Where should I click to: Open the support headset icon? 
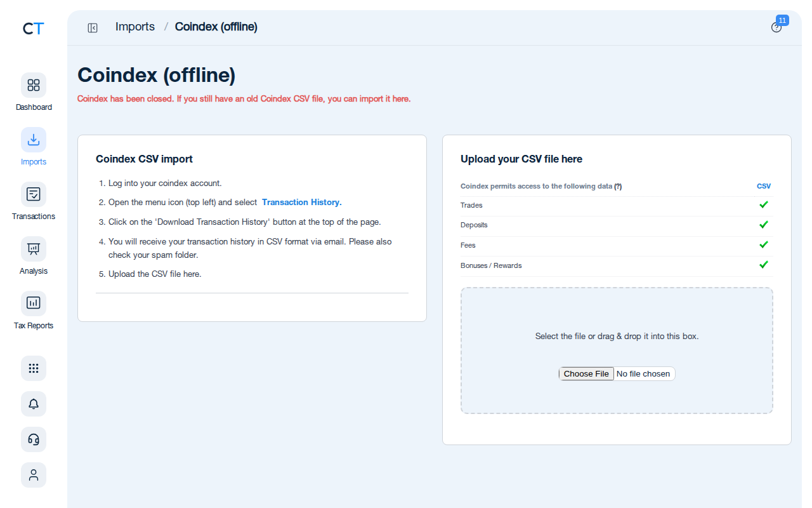pos(34,439)
